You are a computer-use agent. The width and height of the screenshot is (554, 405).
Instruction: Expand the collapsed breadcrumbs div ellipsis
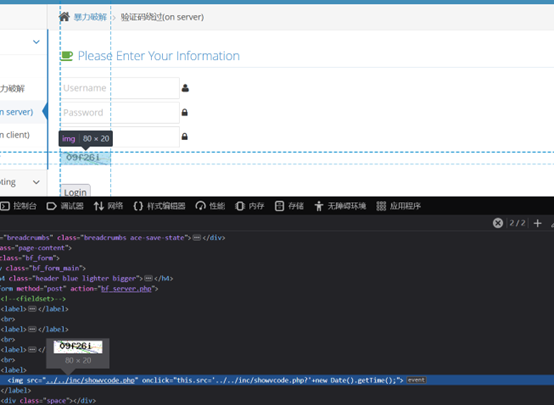pyautogui.click(x=197, y=238)
